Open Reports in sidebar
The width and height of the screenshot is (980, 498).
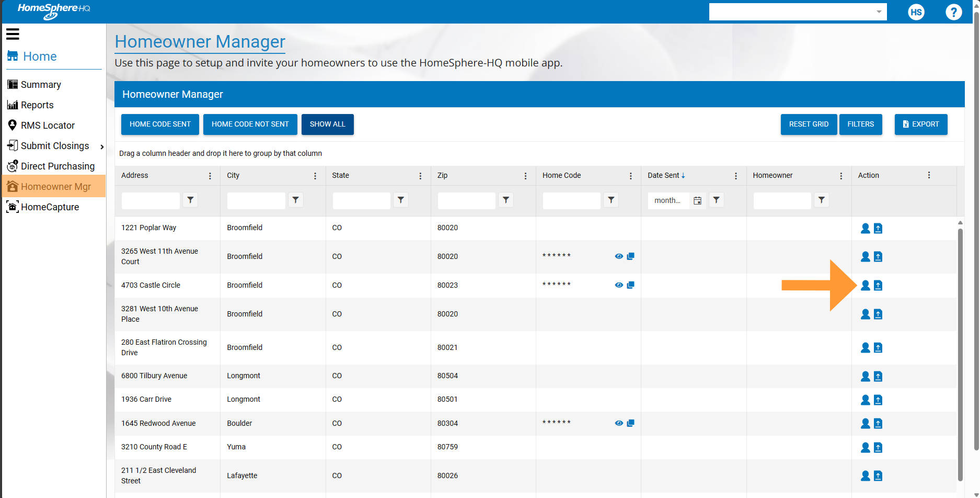(30, 105)
